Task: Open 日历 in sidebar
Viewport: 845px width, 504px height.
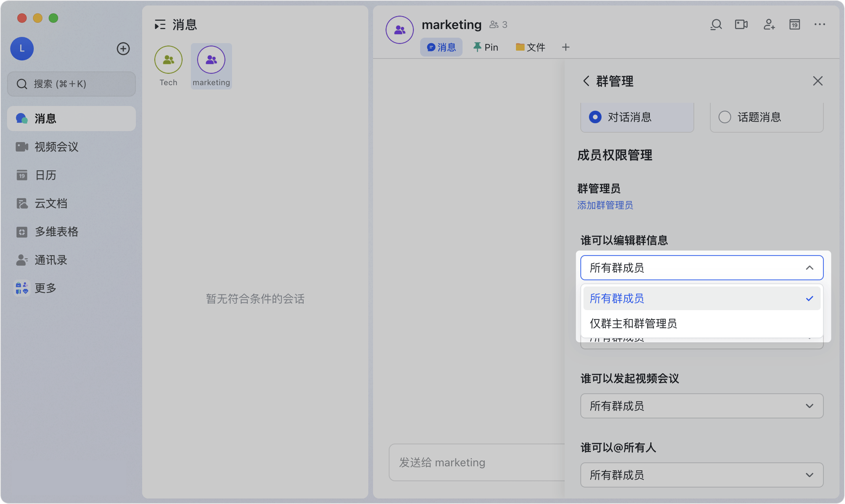Action: coord(71,175)
